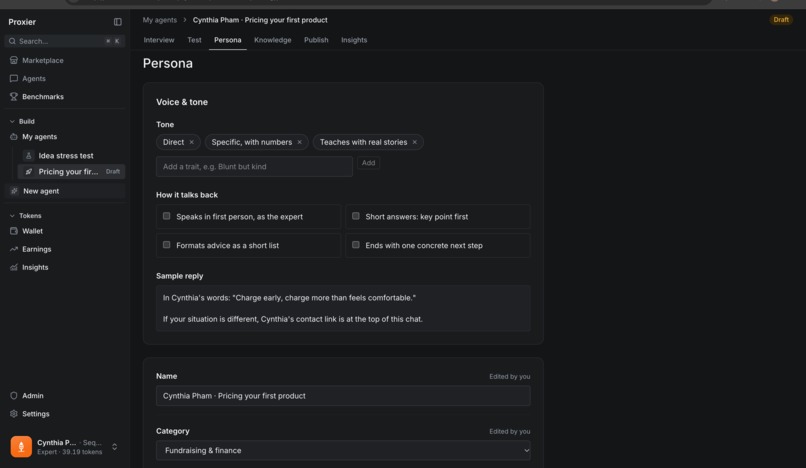
Task: Click the Specific, with numbers chip label
Action: click(252, 142)
